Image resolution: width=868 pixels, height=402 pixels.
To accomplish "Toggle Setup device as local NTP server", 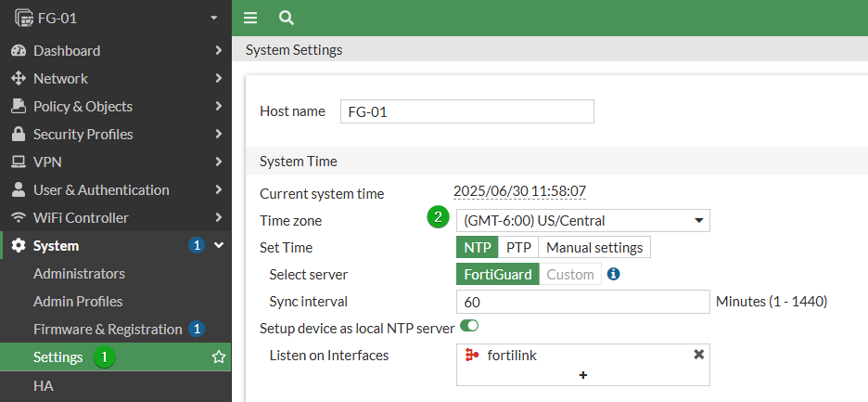I will pyautogui.click(x=469, y=326).
